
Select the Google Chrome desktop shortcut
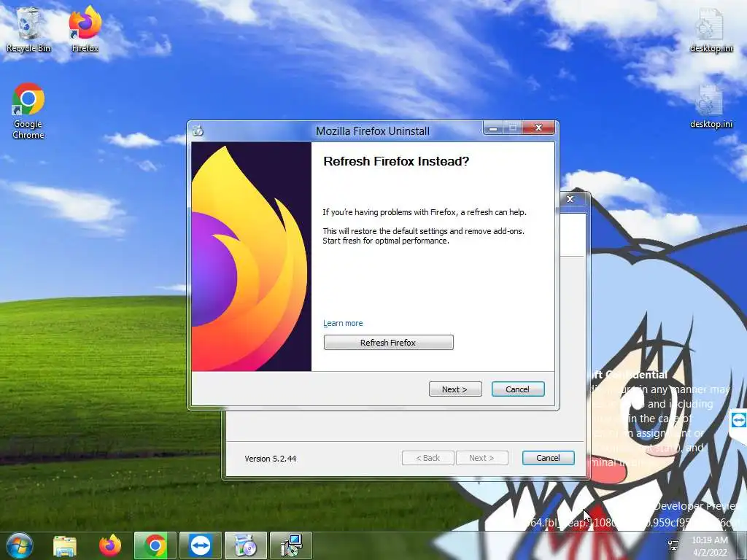point(28,111)
